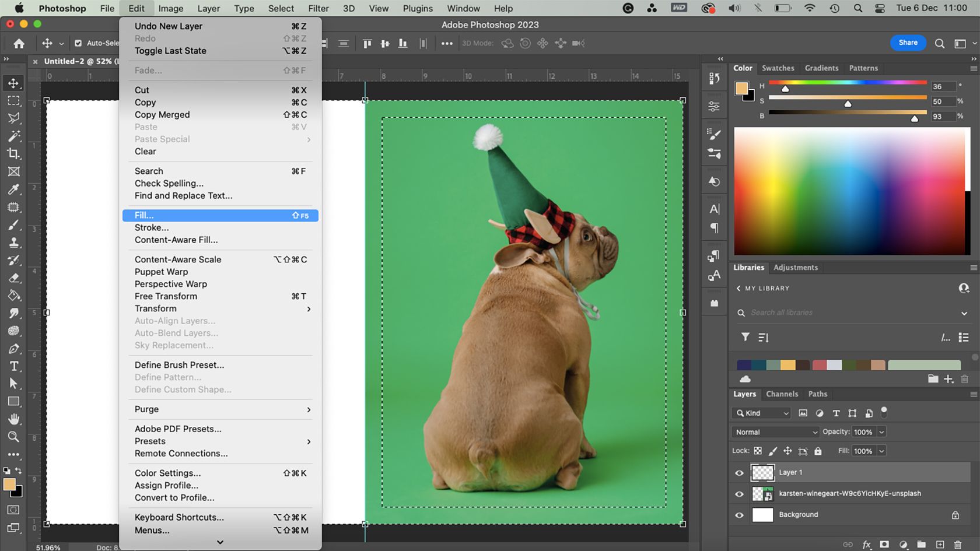This screenshot has width=980, height=551.
Task: Toggle visibility of the Background layer
Action: pyautogui.click(x=739, y=515)
